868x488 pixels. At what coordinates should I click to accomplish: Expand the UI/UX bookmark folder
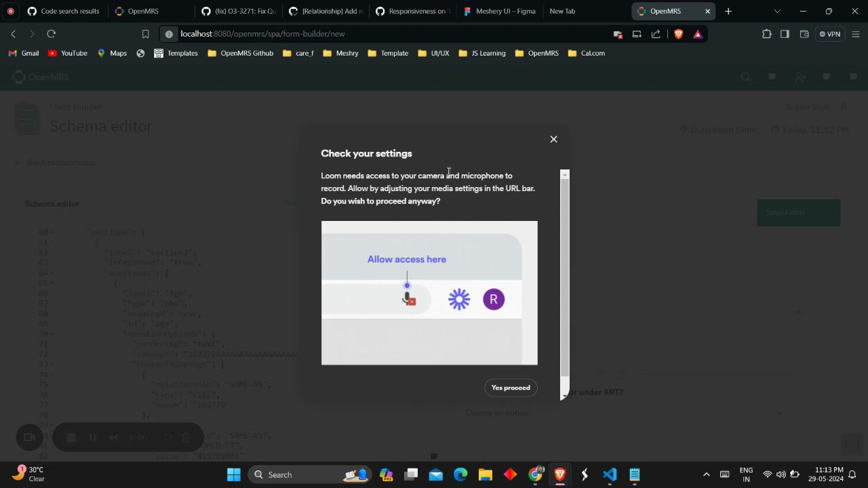[433, 53]
